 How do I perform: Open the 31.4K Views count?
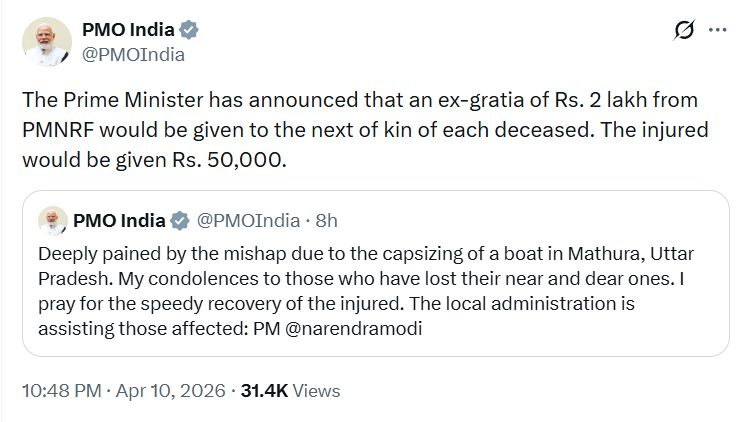tap(290, 391)
